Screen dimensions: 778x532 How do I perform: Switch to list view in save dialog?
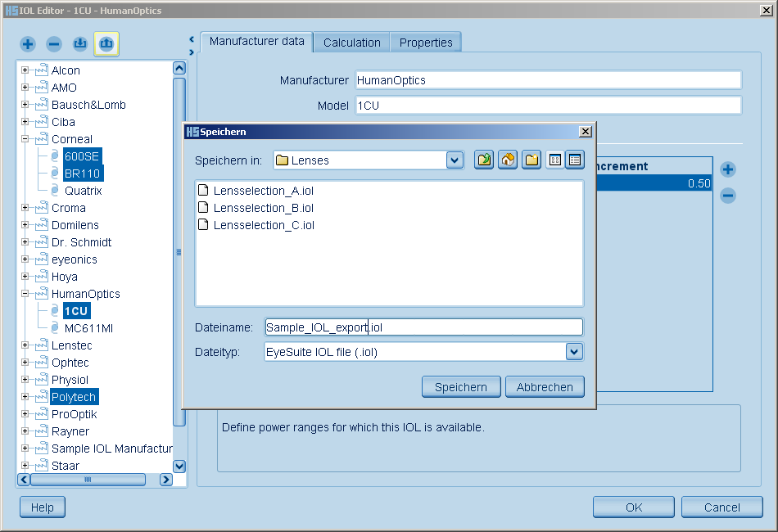554,160
